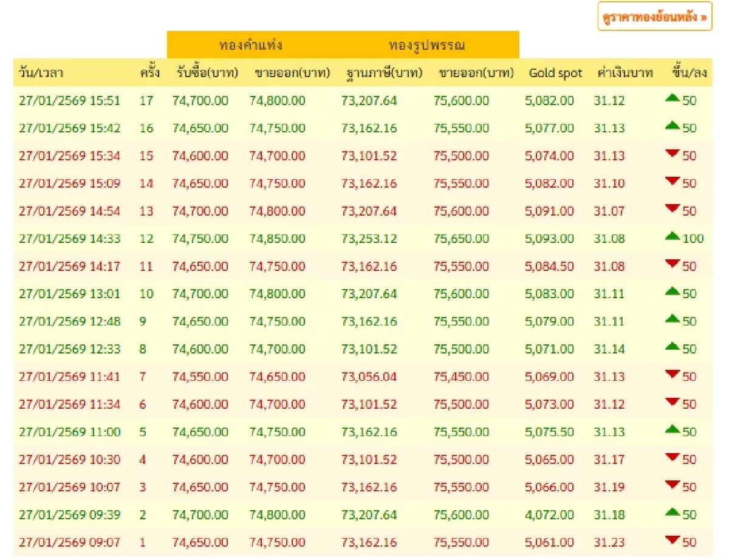This screenshot has height=560, width=729.
Task: Click the red down arrow in the 14:17 row
Action: 673,264
